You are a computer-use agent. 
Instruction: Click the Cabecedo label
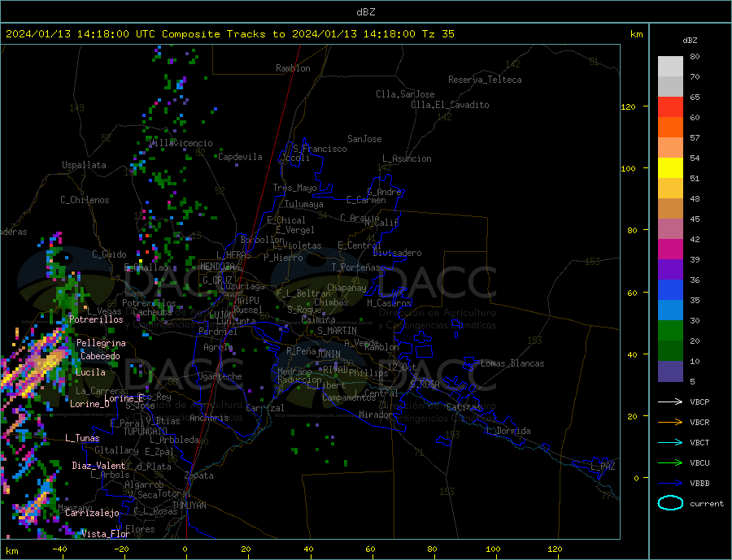(x=100, y=356)
